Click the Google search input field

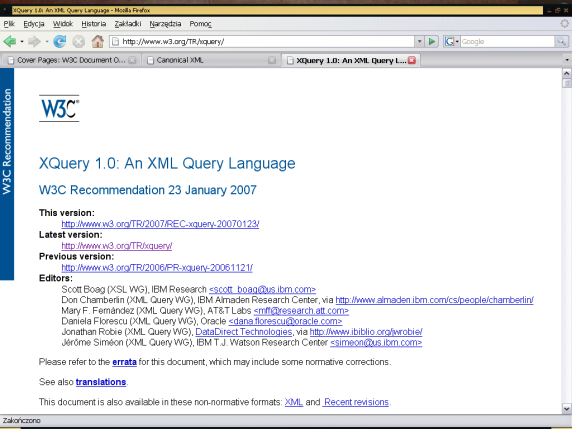coord(507,42)
